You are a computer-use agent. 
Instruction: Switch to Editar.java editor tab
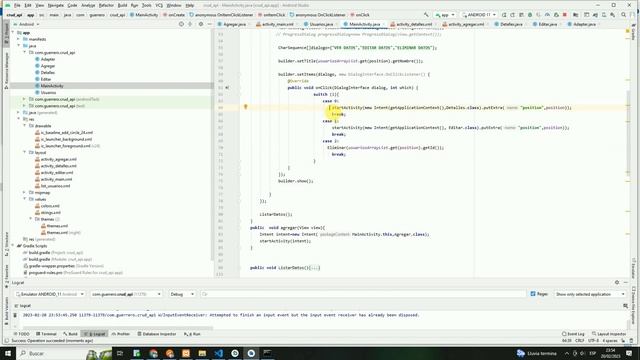click(x=547, y=24)
